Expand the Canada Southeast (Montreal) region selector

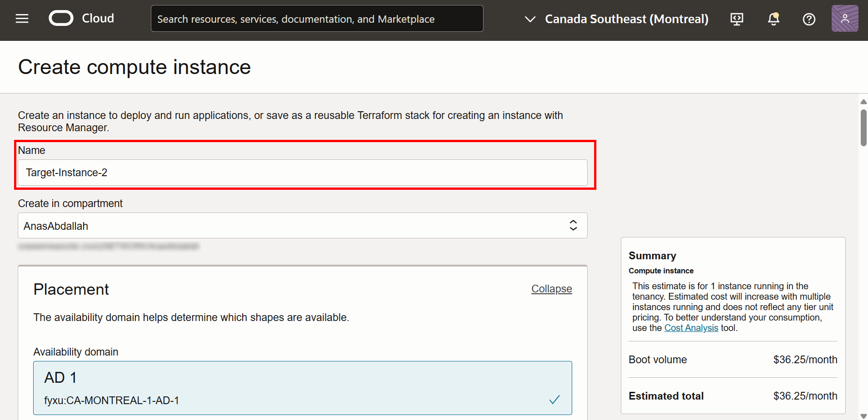point(626,19)
